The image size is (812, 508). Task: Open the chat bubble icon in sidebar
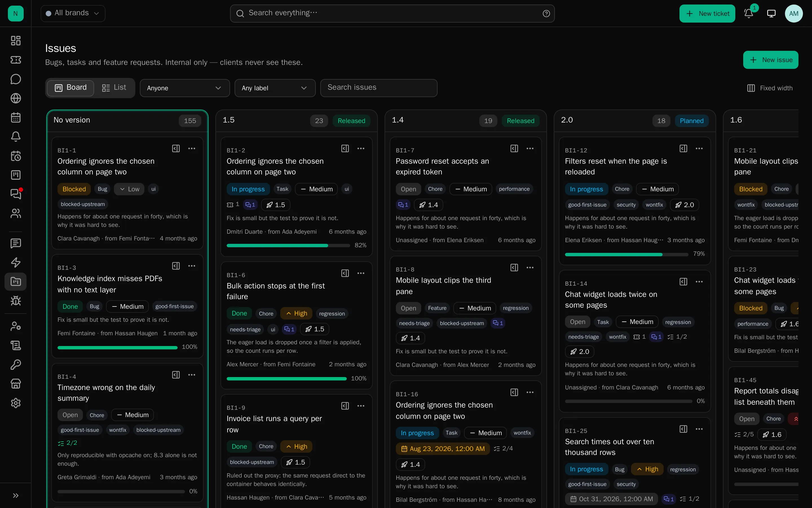[16, 79]
